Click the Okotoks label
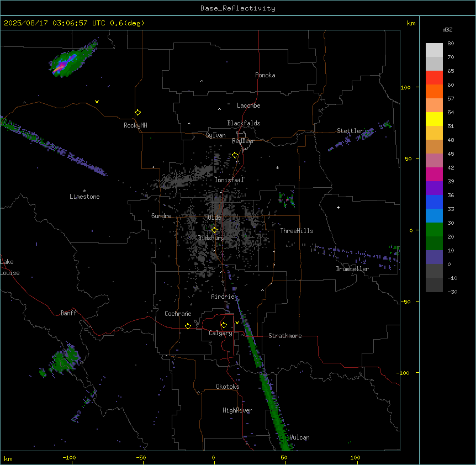476x465 pixels. click(x=228, y=387)
